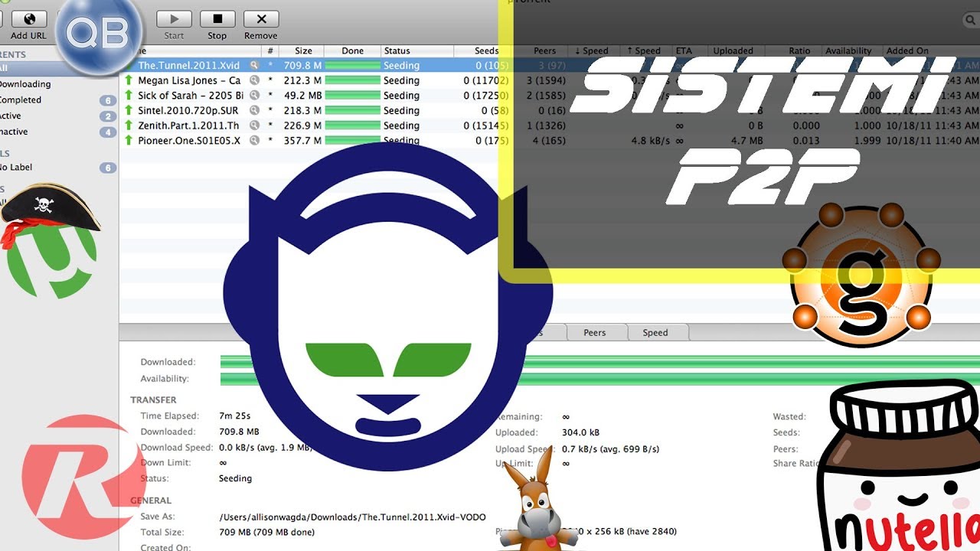Click magnifier icon beside Sick of Sarah
This screenshot has height=551, width=980.
click(254, 96)
